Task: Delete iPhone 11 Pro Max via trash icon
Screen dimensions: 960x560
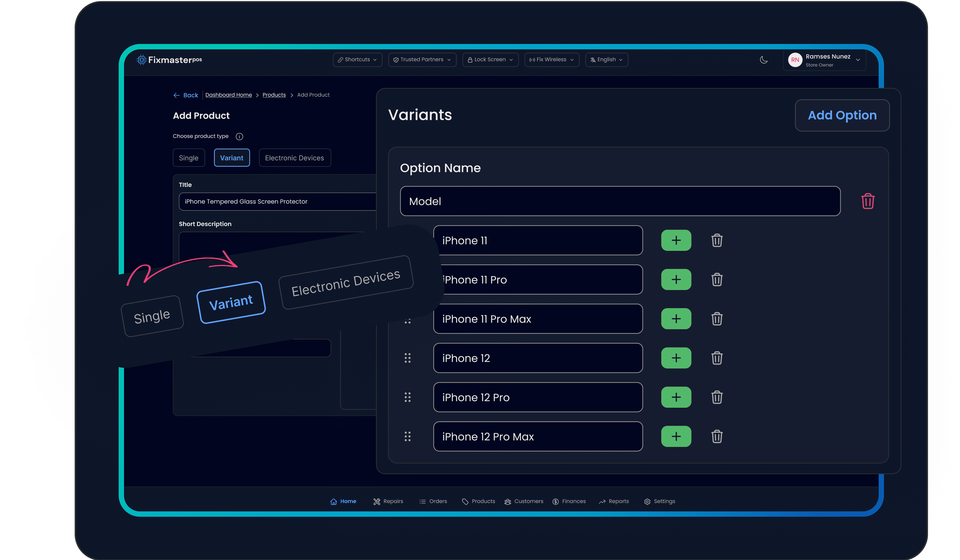Action: click(717, 318)
